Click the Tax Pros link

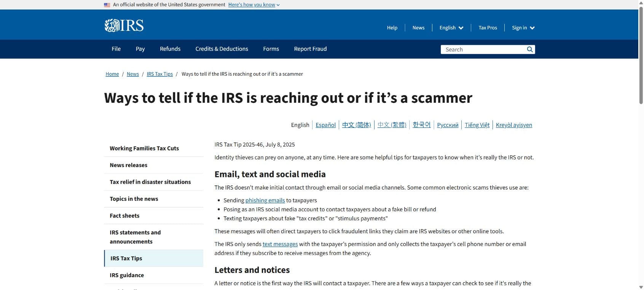click(x=488, y=28)
